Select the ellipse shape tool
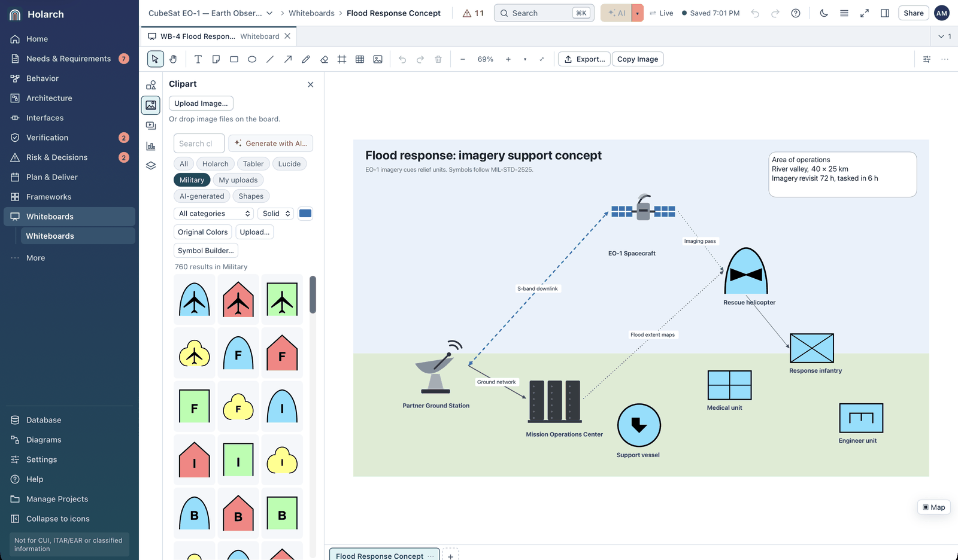 click(252, 59)
